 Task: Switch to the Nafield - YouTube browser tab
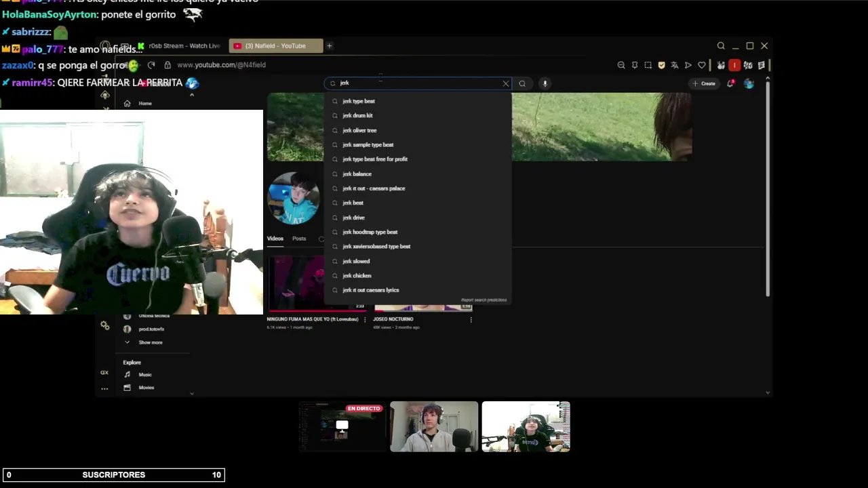pyautogui.click(x=275, y=46)
